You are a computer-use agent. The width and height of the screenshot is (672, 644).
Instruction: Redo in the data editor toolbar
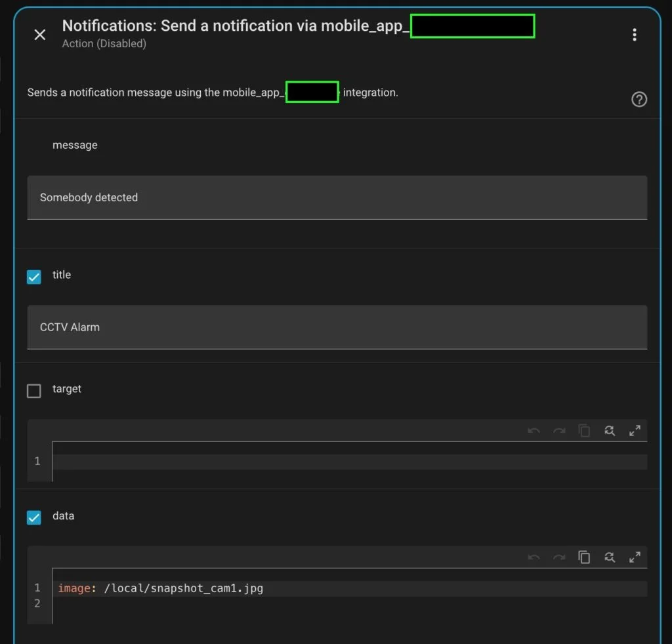coord(559,557)
